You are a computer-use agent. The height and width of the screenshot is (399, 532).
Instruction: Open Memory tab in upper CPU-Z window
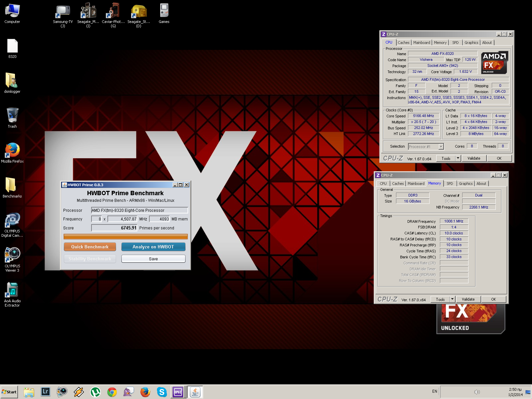[440, 43]
